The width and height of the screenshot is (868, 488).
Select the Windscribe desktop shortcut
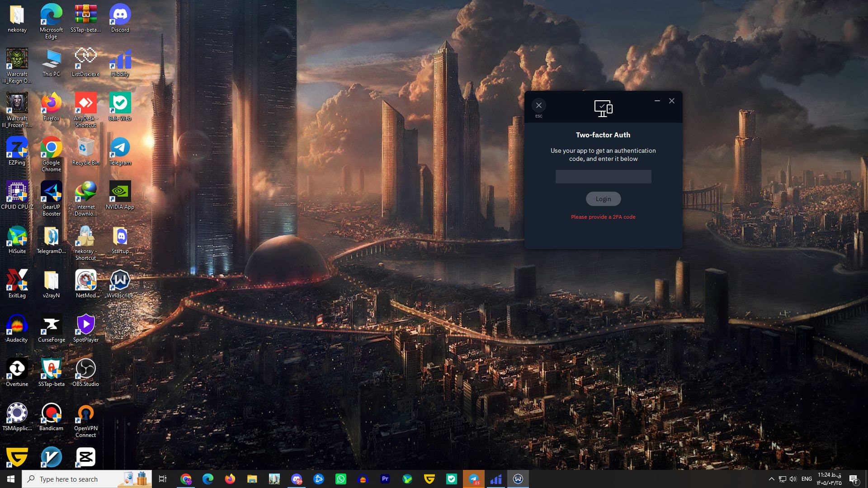(120, 285)
